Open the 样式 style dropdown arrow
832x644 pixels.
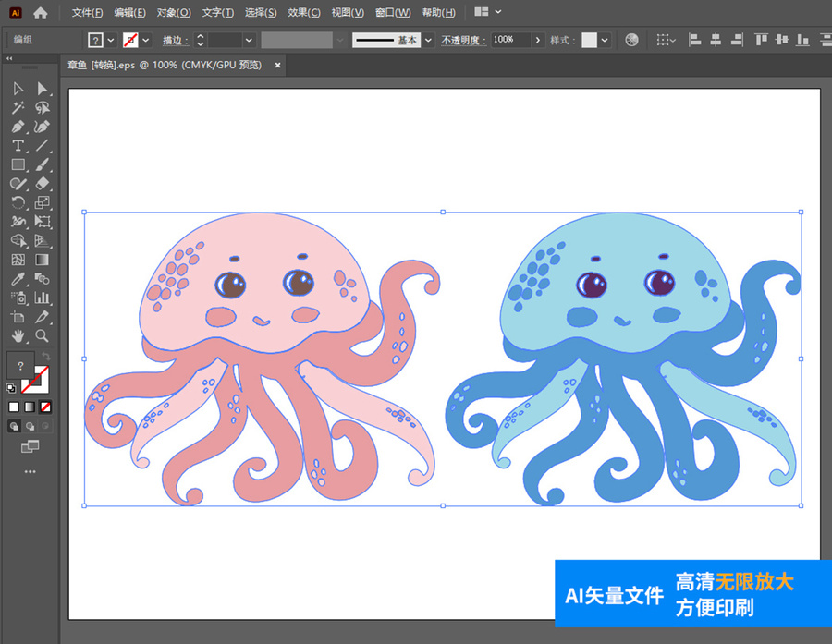tap(605, 40)
